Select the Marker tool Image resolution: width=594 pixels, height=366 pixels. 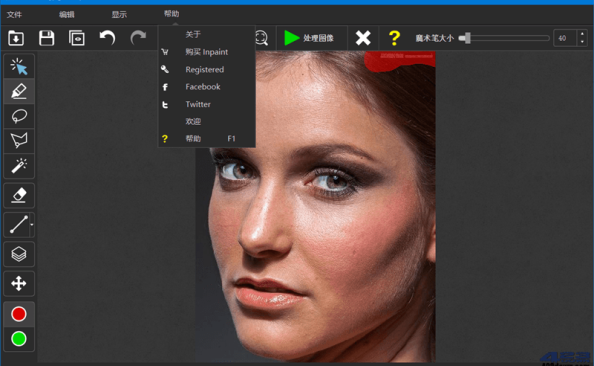click(x=19, y=91)
